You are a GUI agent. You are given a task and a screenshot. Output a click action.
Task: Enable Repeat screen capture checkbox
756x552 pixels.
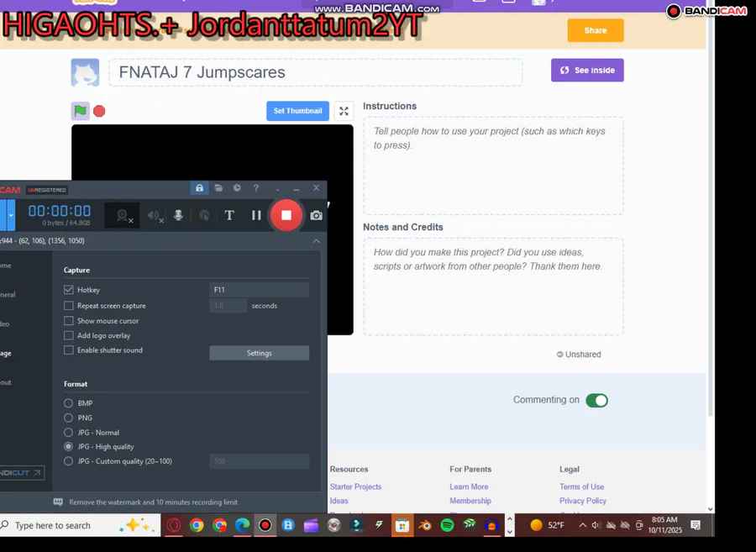69,306
